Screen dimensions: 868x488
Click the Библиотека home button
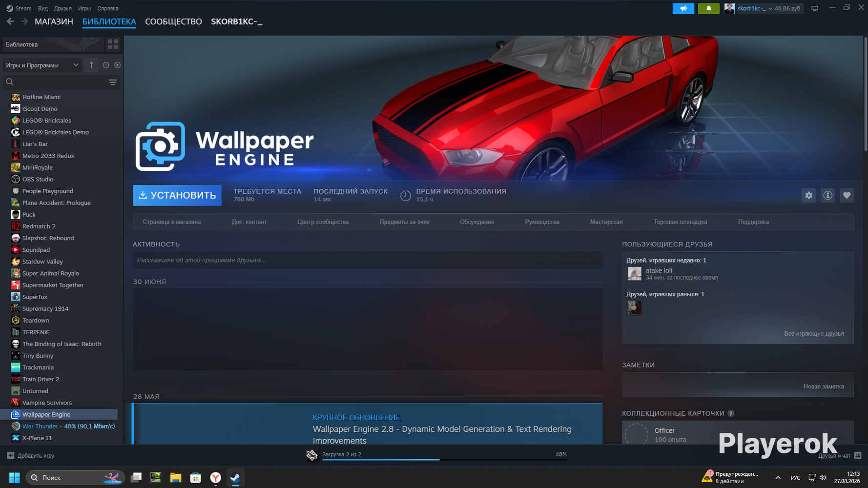pyautogui.click(x=53, y=44)
